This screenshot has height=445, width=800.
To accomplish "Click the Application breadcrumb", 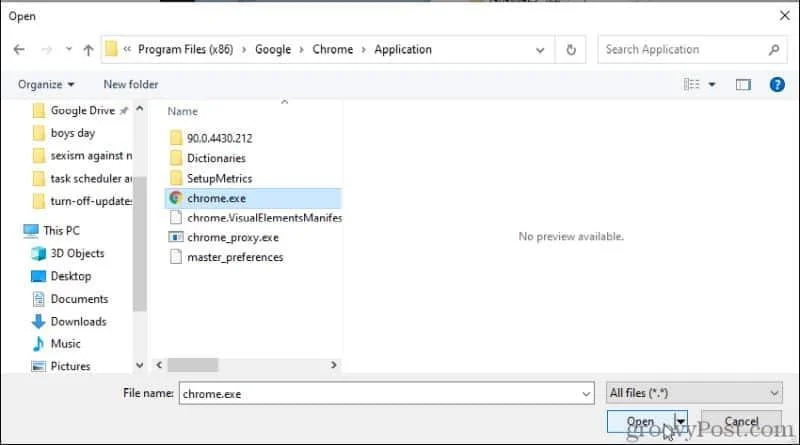I will pos(403,50).
